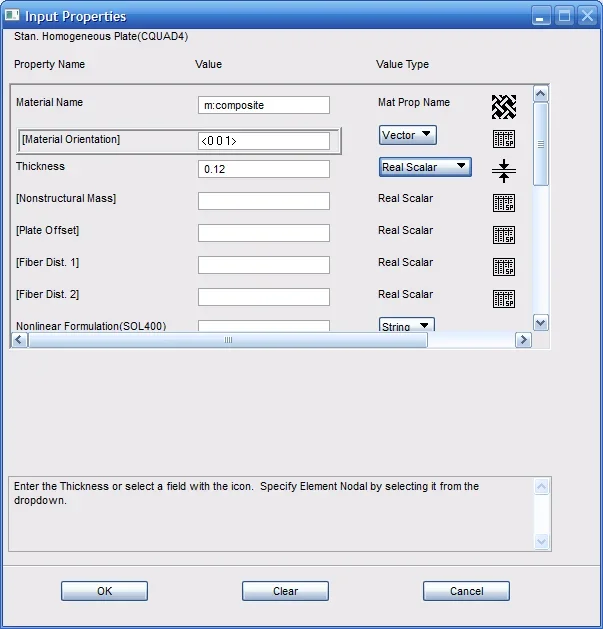
Task: Open the String dropdown for Nonlinear Formulation
Action: [407, 326]
